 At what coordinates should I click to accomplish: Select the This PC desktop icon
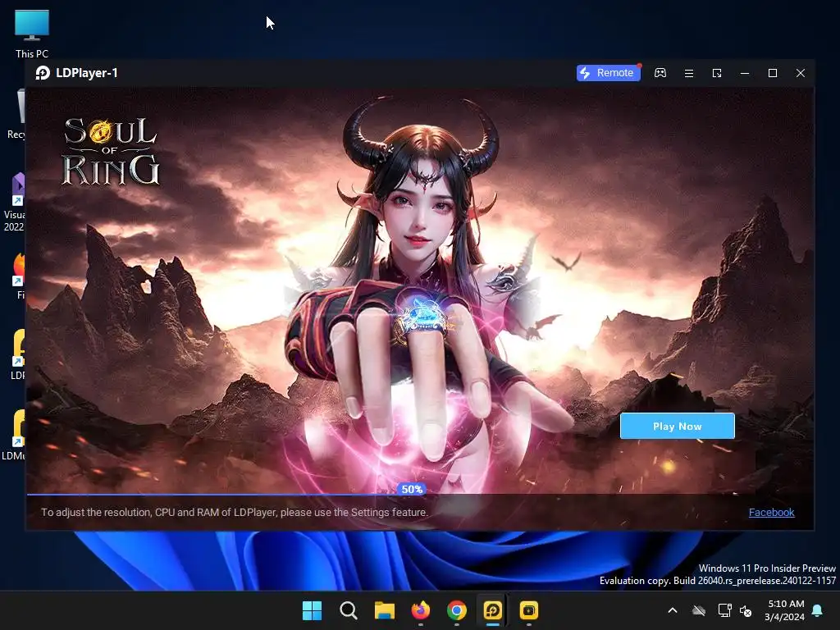(32, 34)
